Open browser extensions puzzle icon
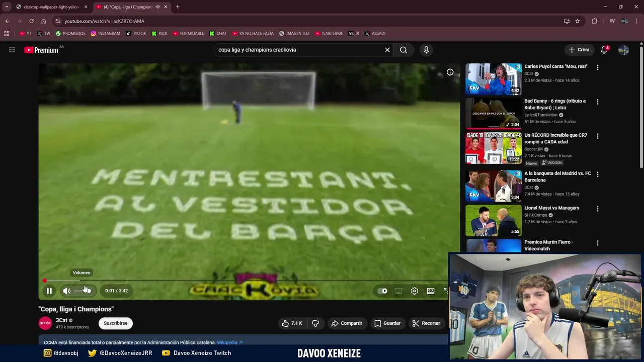This screenshot has height=362, width=644. [x=595, y=21]
